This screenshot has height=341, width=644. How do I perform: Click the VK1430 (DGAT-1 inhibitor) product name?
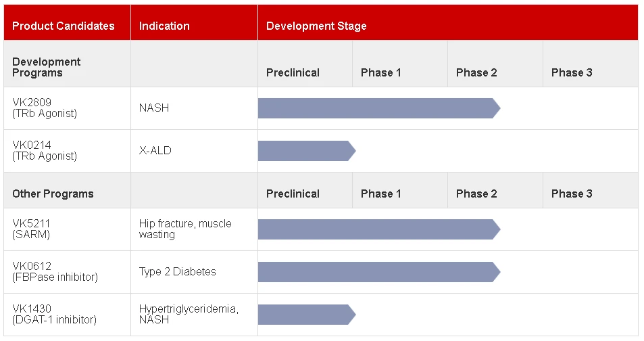tap(54, 314)
